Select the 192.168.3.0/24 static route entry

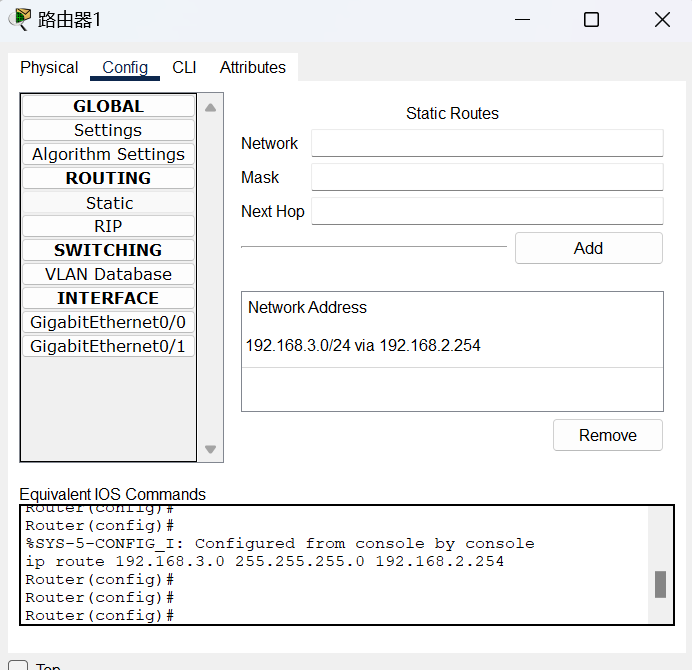(363, 346)
